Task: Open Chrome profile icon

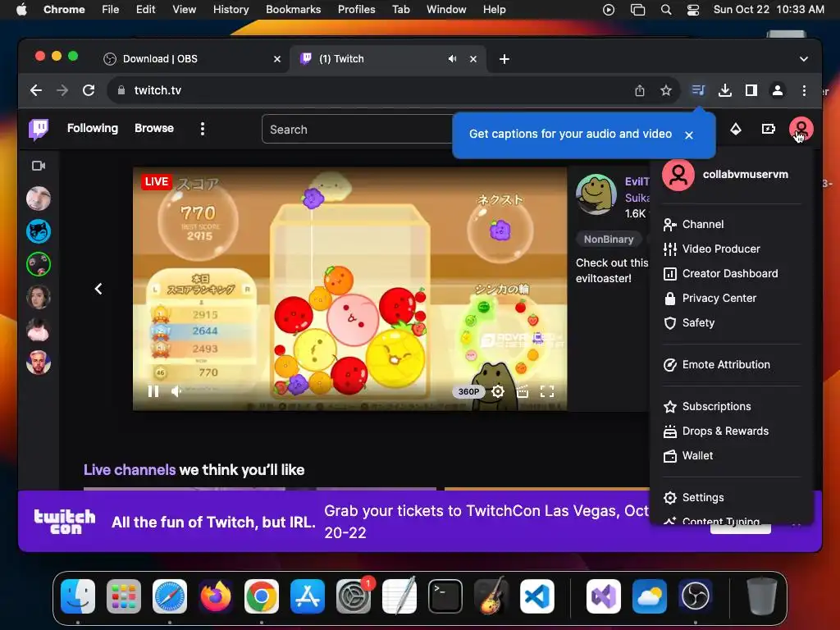Action: click(x=778, y=90)
